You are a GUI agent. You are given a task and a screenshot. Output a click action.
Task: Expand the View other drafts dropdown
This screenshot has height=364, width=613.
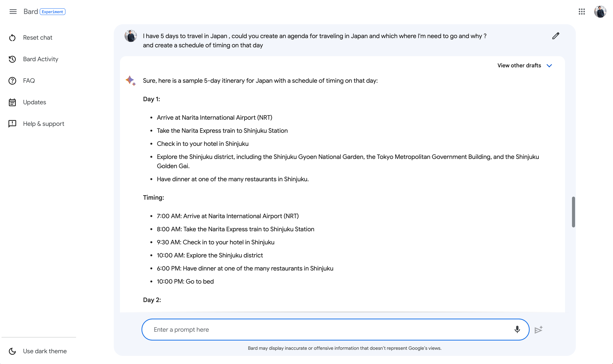pos(519,65)
